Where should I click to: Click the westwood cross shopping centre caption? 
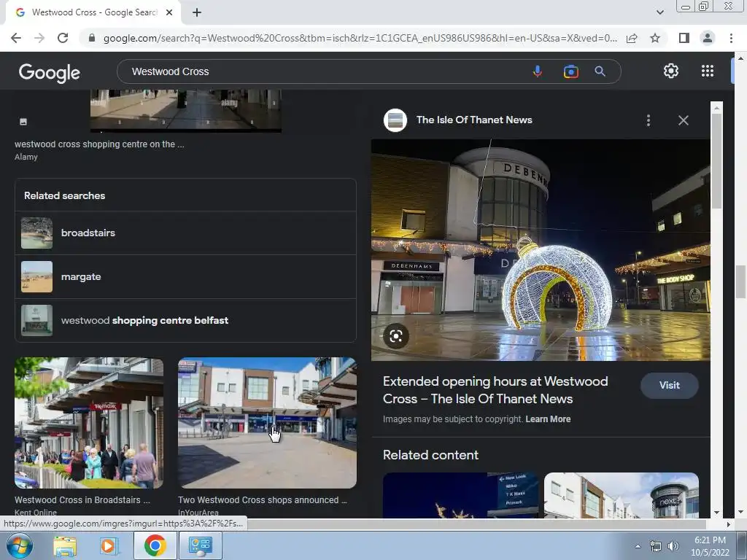[x=99, y=144]
